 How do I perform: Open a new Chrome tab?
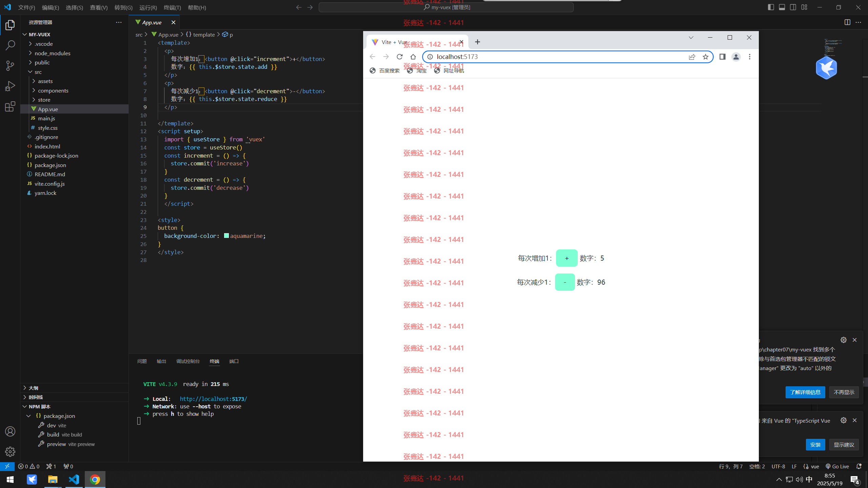(477, 42)
